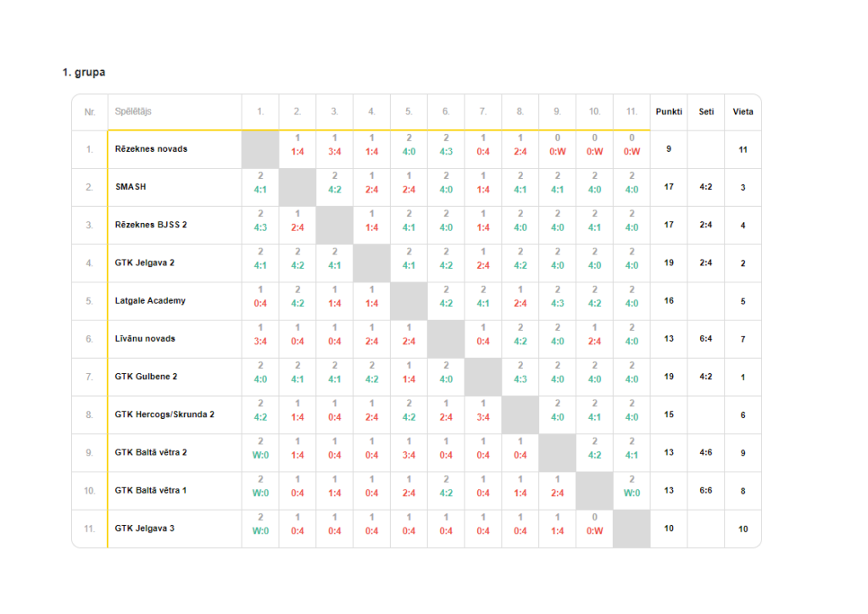Click the Nr. column header
The width and height of the screenshot is (868, 614).
pyautogui.click(x=90, y=112)
